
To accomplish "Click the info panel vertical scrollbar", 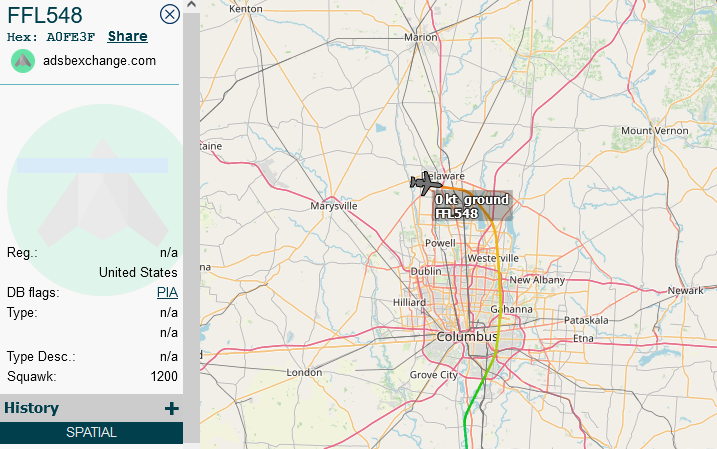I will (x=191, y=220).
